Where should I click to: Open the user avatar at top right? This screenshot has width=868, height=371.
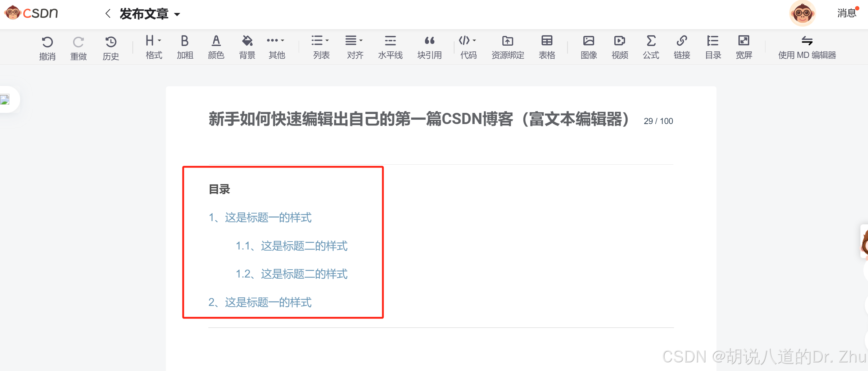803,13
